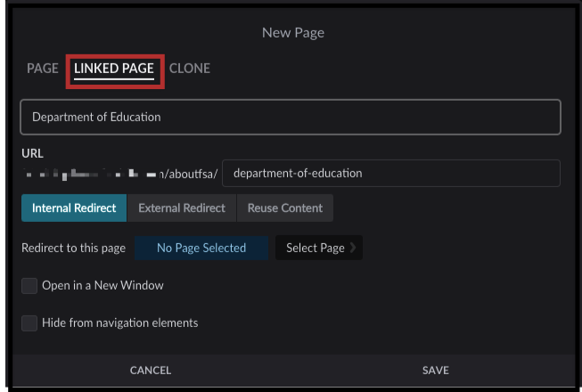
Task: Click the Open in a New Window label text
Action: pos(102,286)
